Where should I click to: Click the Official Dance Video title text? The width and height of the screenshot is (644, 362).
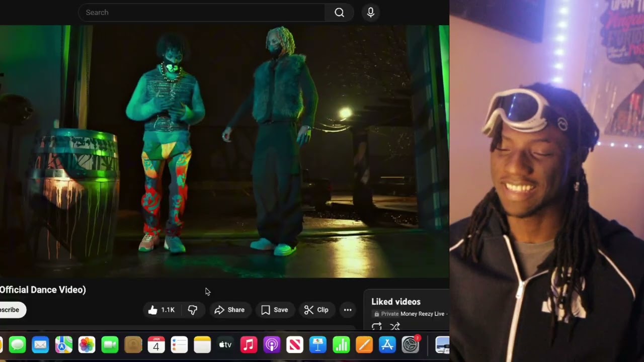click(43, 290)
